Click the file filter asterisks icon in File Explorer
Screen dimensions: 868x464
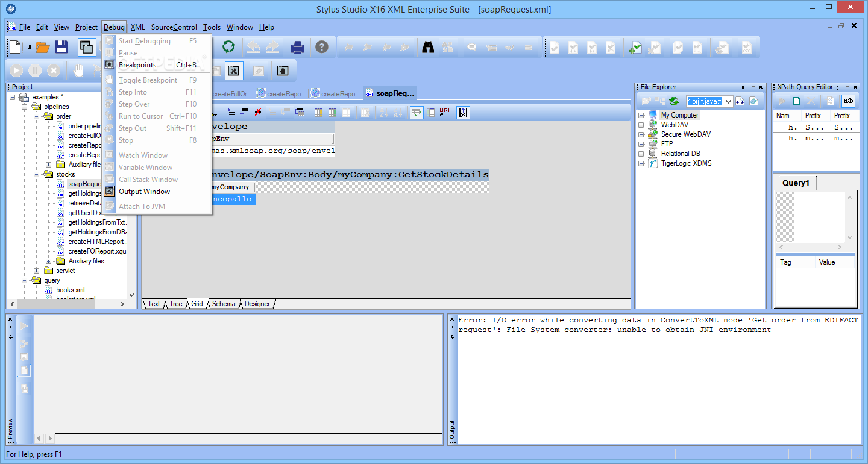[740, 101]
